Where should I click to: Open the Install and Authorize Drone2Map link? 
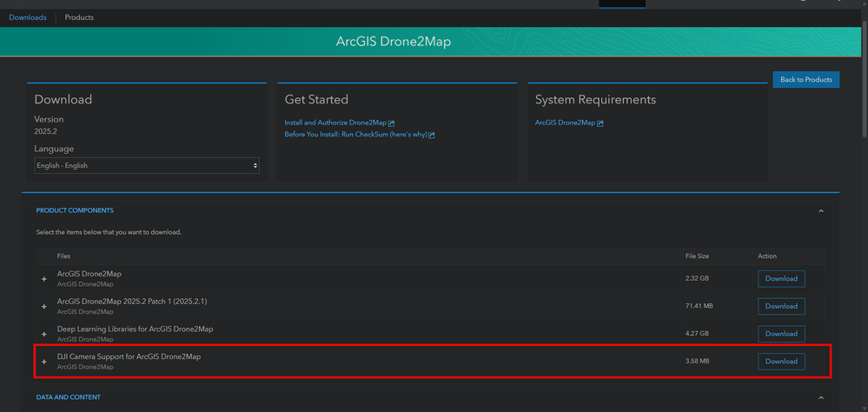335,123
